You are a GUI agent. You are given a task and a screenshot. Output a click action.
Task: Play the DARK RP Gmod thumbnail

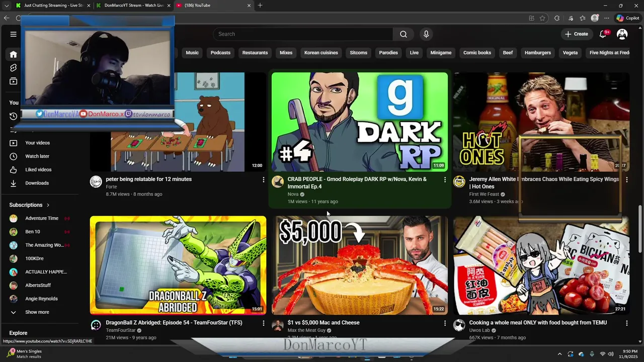pos(360,122)
